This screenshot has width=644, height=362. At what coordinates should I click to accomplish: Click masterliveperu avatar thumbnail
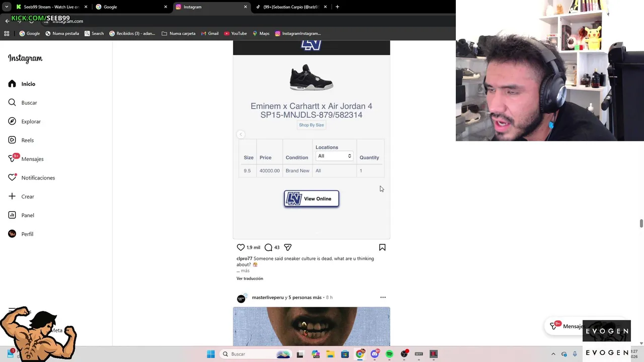[x=241, y=299]
